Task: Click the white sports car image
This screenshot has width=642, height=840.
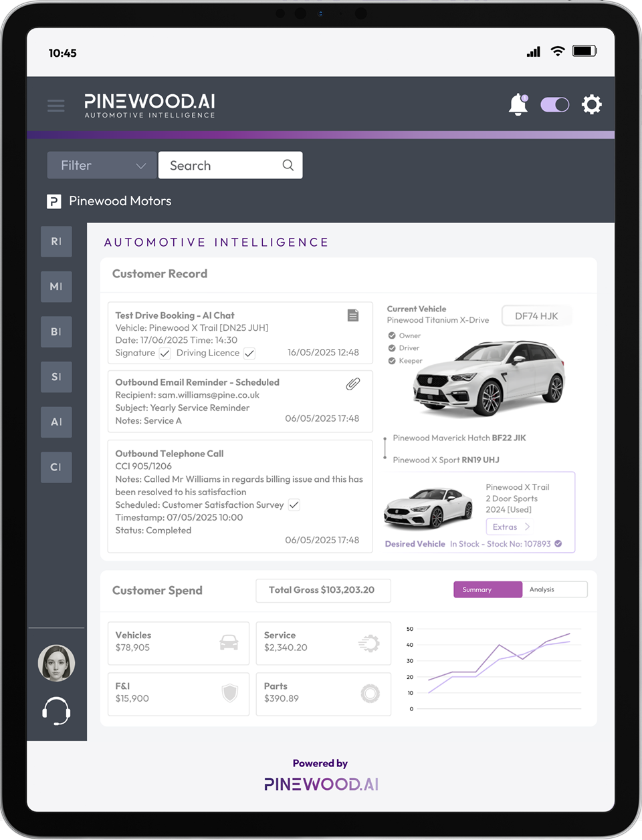Action: [x=428, y=508]
